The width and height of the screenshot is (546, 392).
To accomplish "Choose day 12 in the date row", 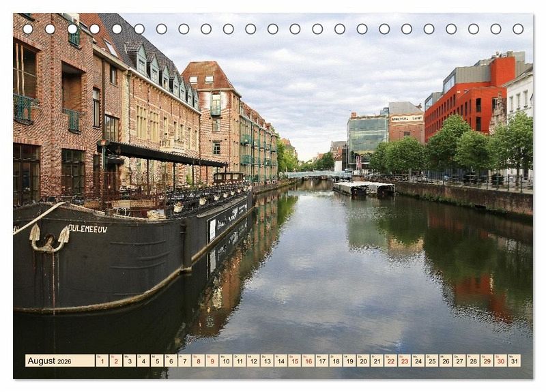I will (x=253, y=361).
